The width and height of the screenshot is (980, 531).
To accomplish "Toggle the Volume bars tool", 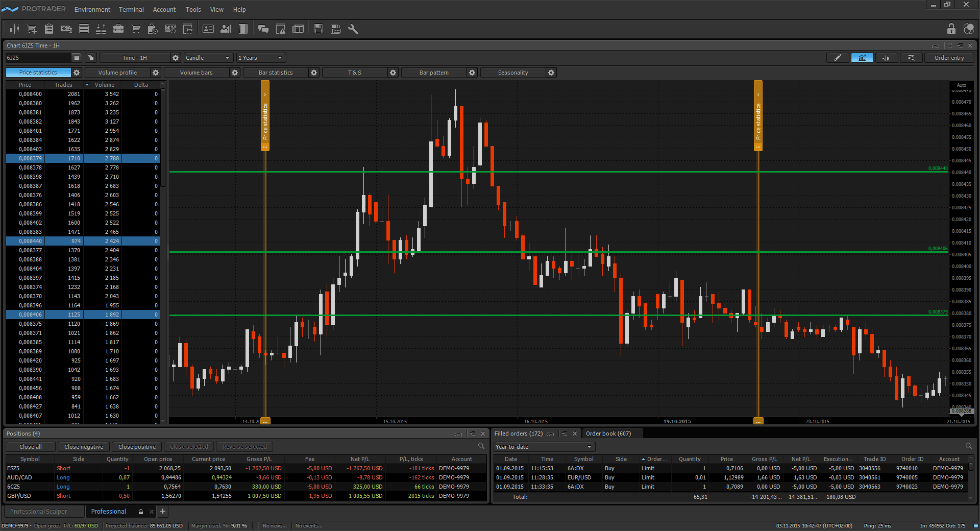I will [x=197, y=73].
